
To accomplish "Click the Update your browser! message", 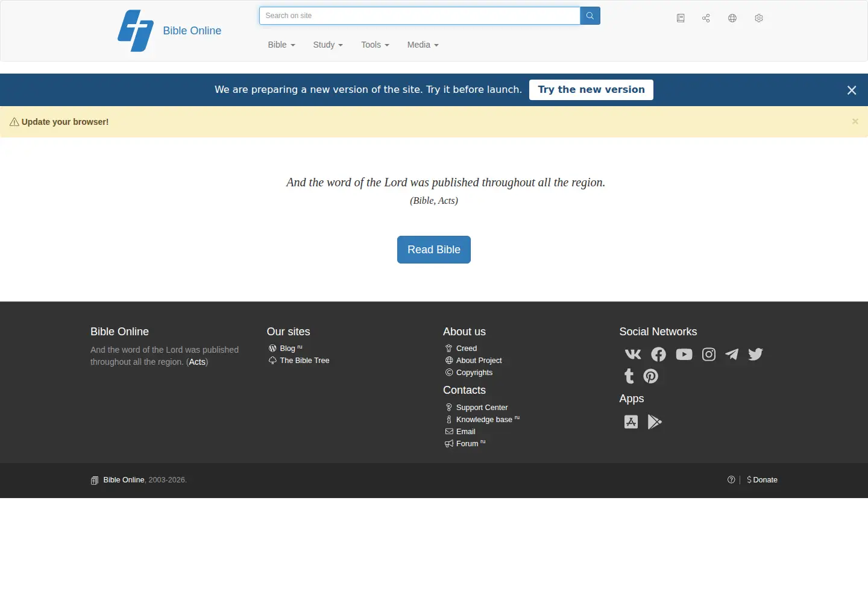I will point(65,122).
